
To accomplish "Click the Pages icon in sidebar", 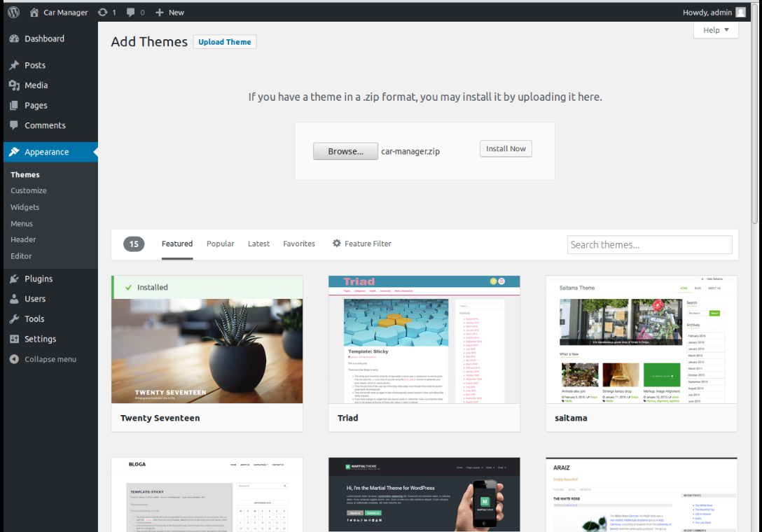I will [x=14, y=106].
